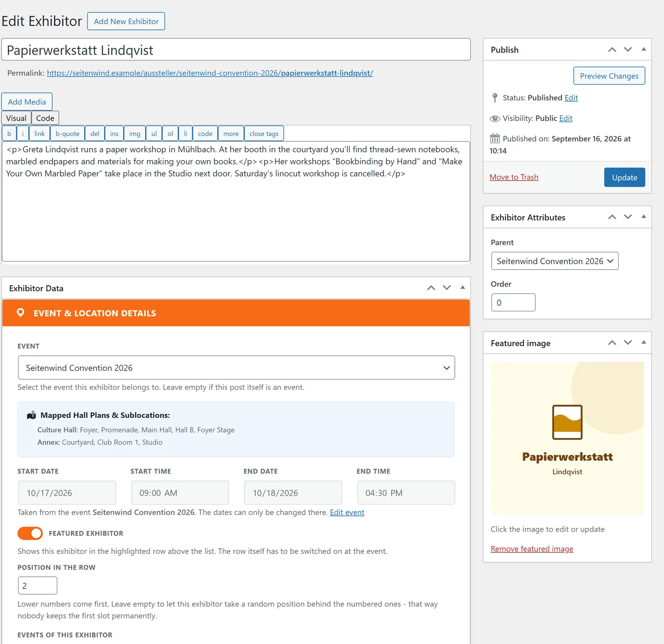Viewport: 664px width, 644px height.
Task: Click the Update button
Action: 625,177
